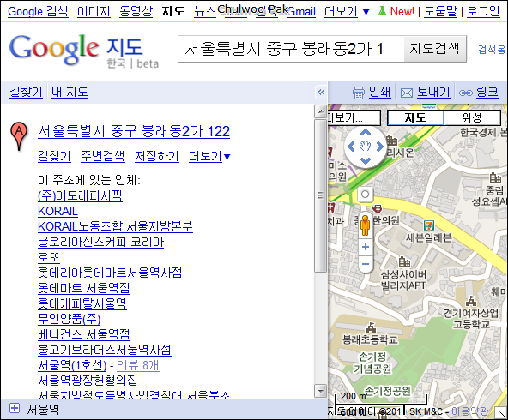Image resolution: width=508 pixels, height=420 pixels.
Task: Pan the map down with the arrow
Action: click(366, 161)
